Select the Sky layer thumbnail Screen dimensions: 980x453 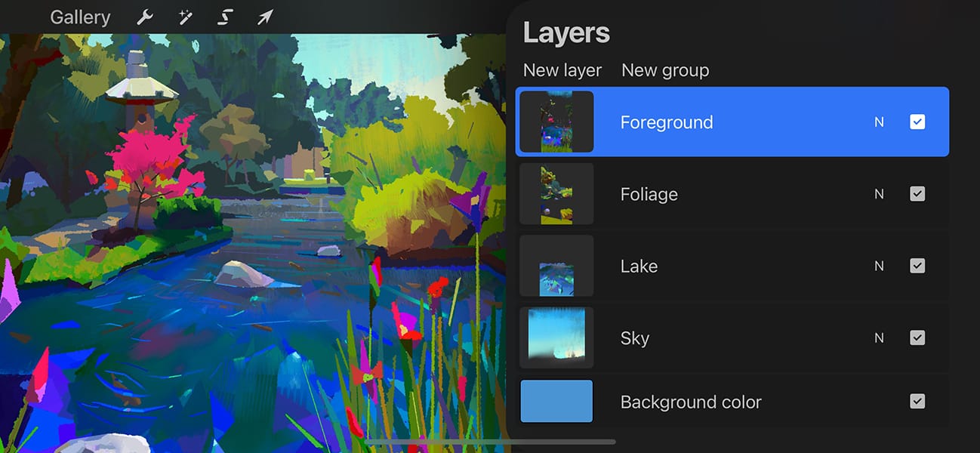556,337
